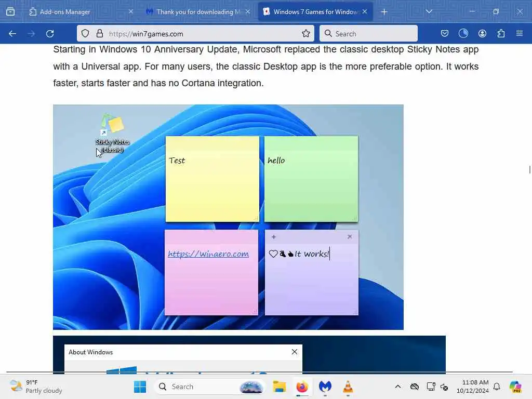Select the Windows 7 Games for Windows tab
532x399 pixels.
pos(315,12)
